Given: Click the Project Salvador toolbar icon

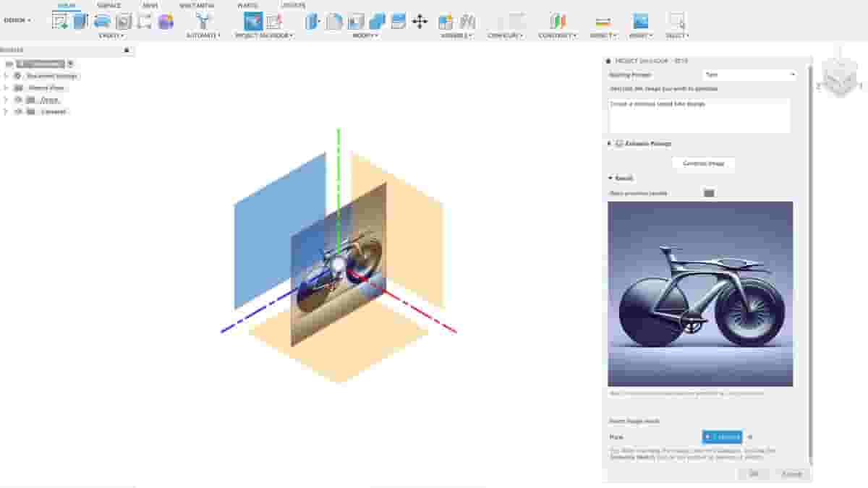Looking at the screenshot, I should tap(253, 20).
